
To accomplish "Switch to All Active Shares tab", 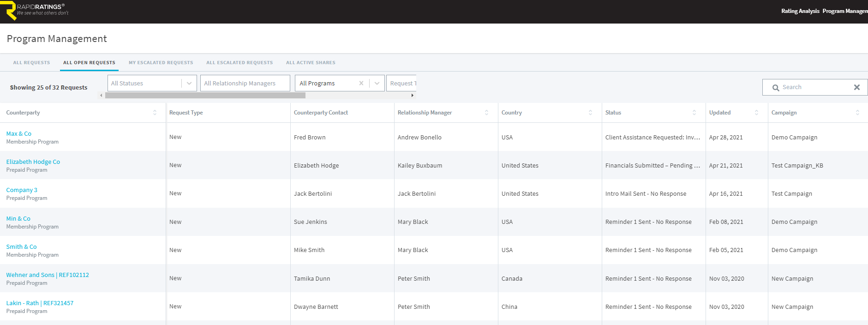I will pyautogui.click(x=311, y=63).
